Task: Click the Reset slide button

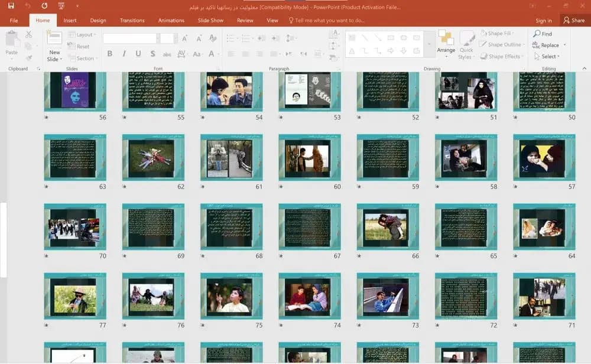Action: [x=79, y=46]
